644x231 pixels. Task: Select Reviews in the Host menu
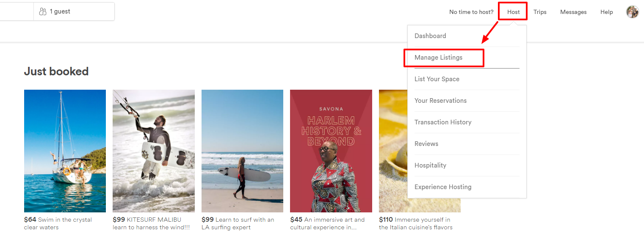point(426,144)
